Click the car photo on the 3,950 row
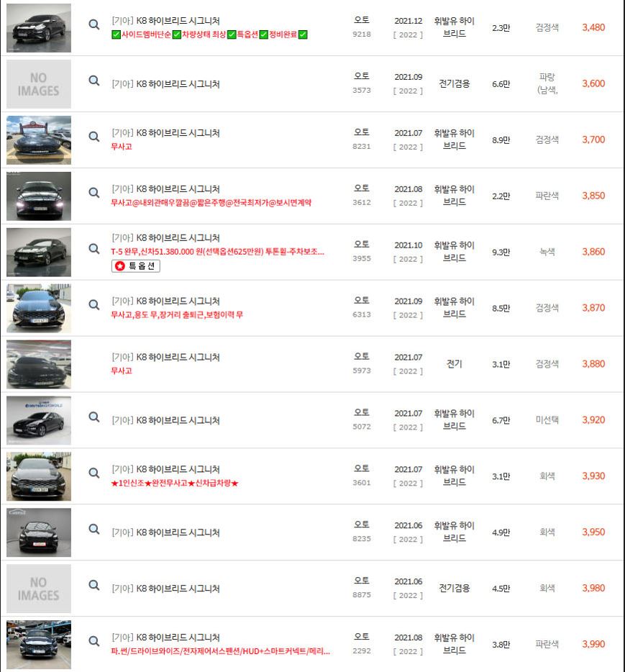This screenshot has width=625, height=672. tap(39, 532)
